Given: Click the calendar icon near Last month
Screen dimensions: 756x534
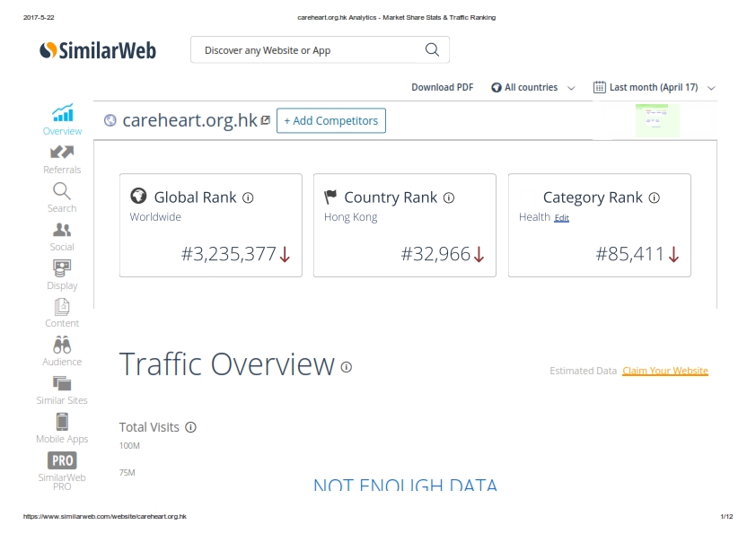Looking at the screenshot, I should (599, 87).
